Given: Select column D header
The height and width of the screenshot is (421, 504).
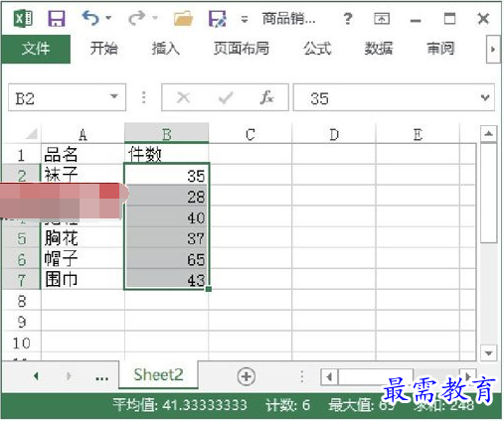Looking at the screenshot, I should click(334, 134).
